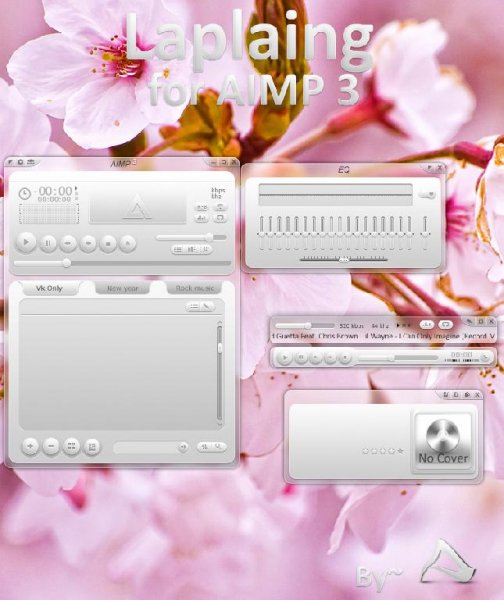504x600 pixels.
Task: Open the playlist grid-view round button
Action: coord(72,446)
